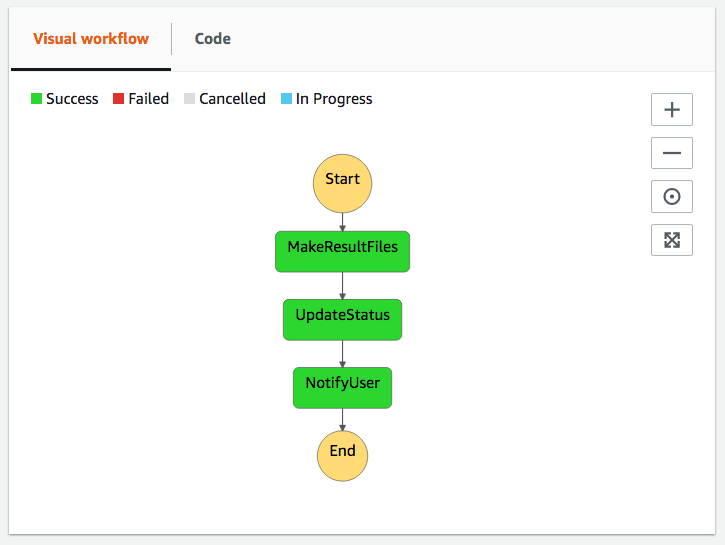Viewport: 725px width, 545px height.
Task: Click the Cancelled legend label
Action: (232, 99)
